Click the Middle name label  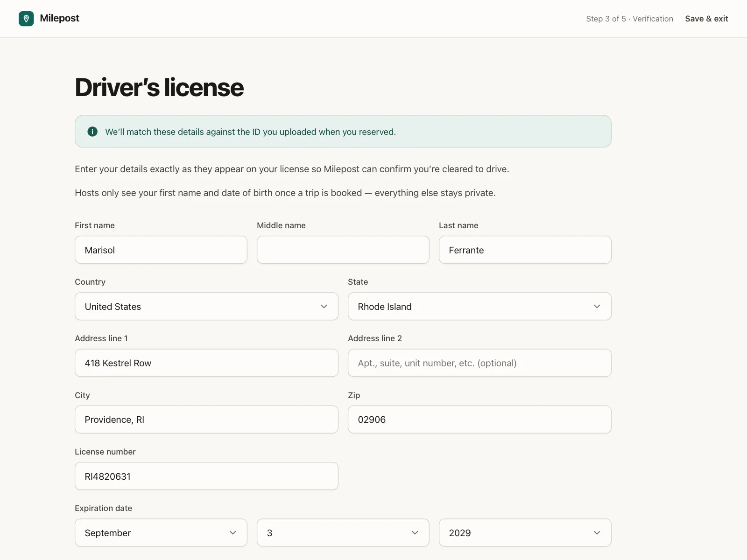281,225
